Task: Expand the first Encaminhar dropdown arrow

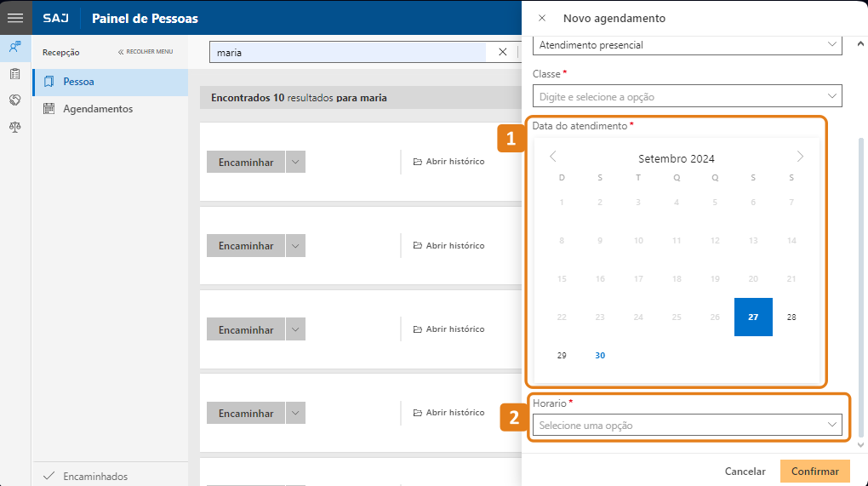Action: tap(295, 163)
